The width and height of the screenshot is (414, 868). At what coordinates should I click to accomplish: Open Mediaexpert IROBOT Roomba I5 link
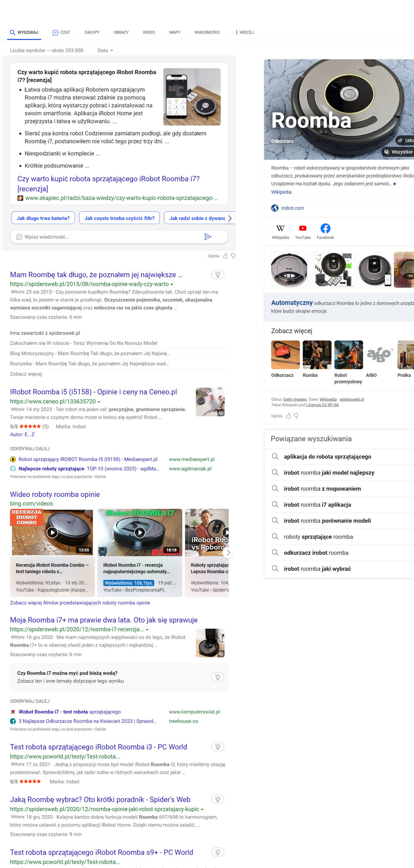point(88,459)
